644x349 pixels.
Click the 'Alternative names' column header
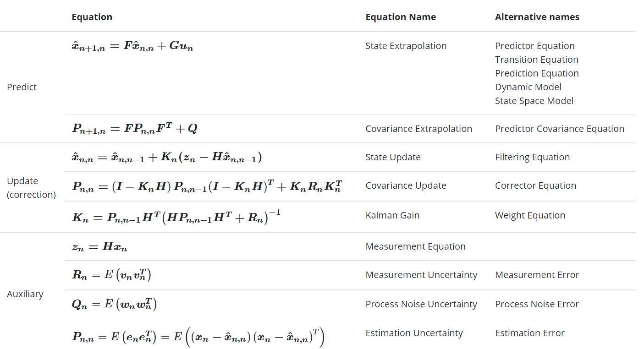point(537,17)
